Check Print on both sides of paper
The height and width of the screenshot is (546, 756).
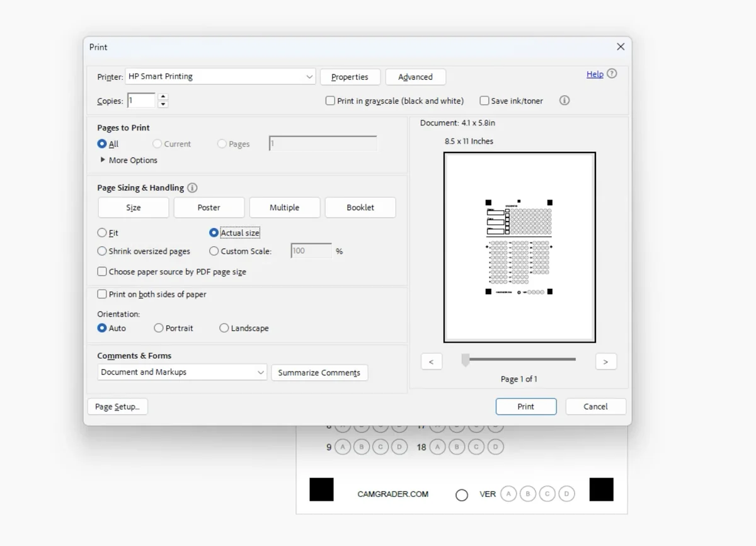[102, 294]
